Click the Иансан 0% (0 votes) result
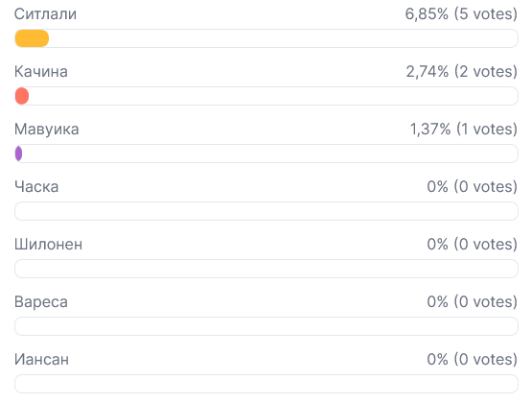532x403 pixels. click(x=472, y=359)
